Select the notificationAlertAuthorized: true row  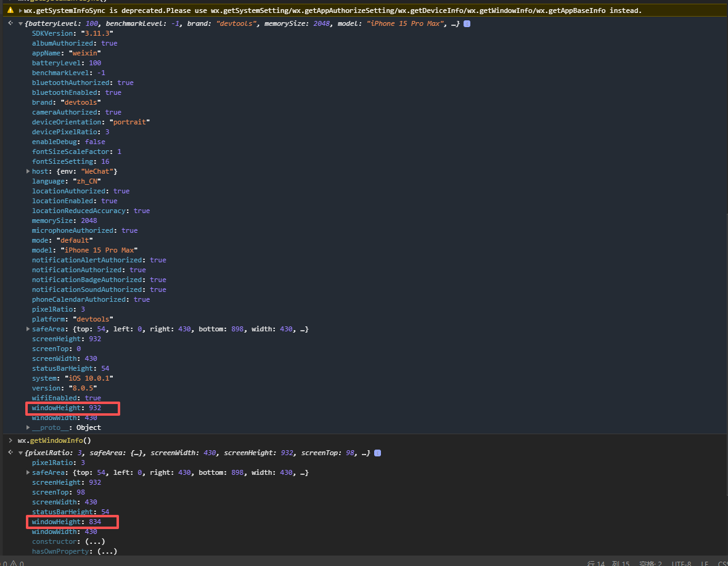[x=99, y=260]
